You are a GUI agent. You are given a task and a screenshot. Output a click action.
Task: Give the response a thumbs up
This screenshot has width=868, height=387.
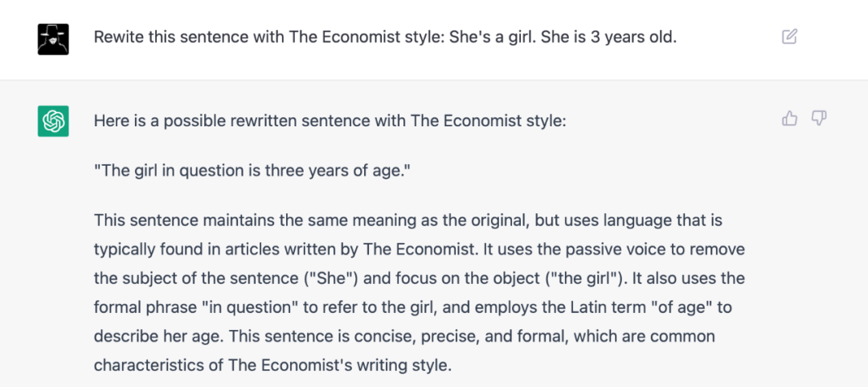(789, 119)
